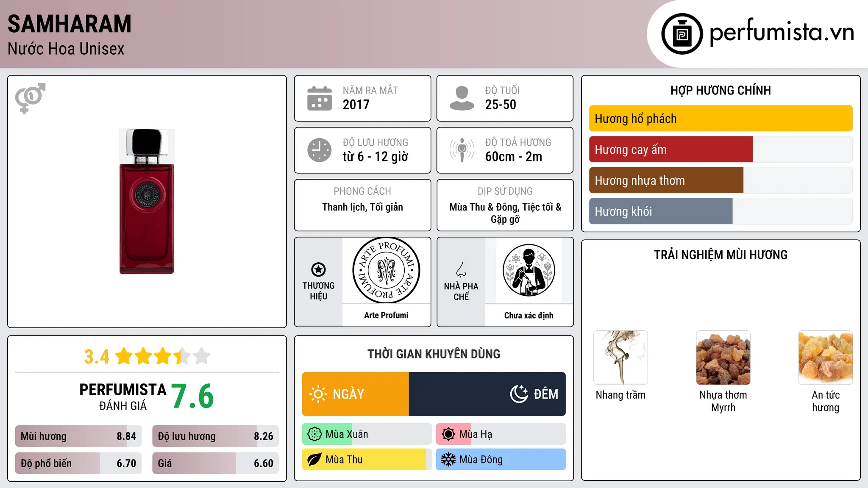
Task: Click the Nhang trầm caption text
Action: coord(620,395)
